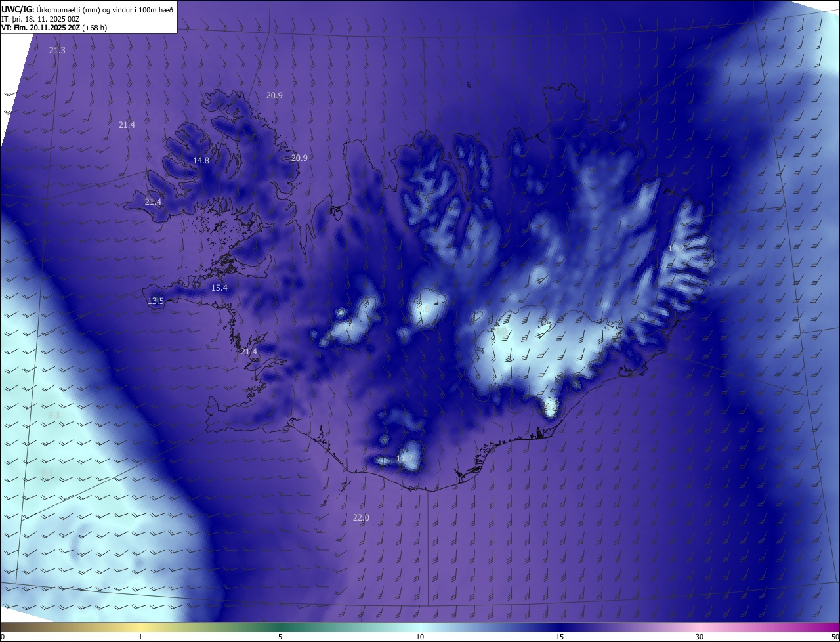Click the 13.5 value label
840x642 pixels.
(x=156, y=301)
